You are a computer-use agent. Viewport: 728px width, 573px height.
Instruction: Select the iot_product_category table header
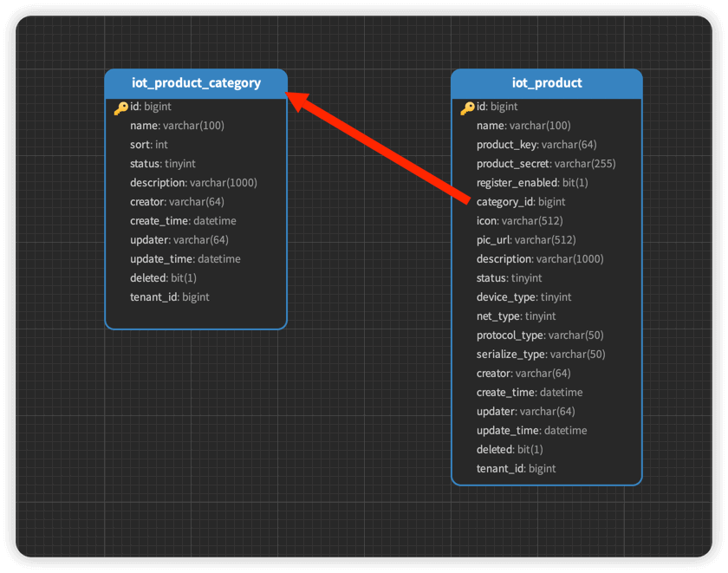coord(196,83)
